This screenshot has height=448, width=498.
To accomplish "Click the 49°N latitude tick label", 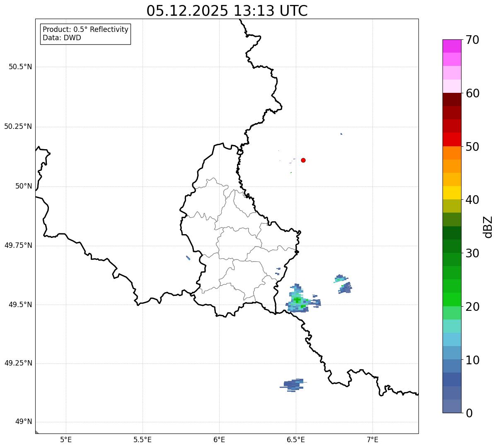I will click(24, 422).
